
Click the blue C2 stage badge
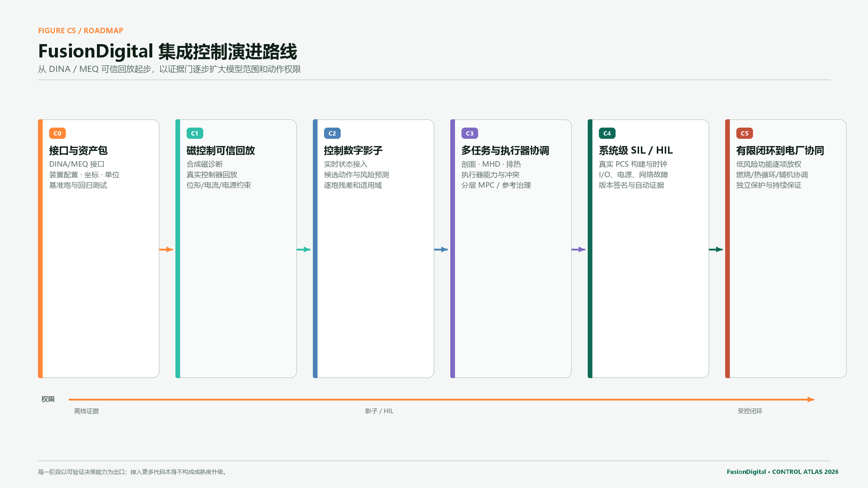[332, 133]
